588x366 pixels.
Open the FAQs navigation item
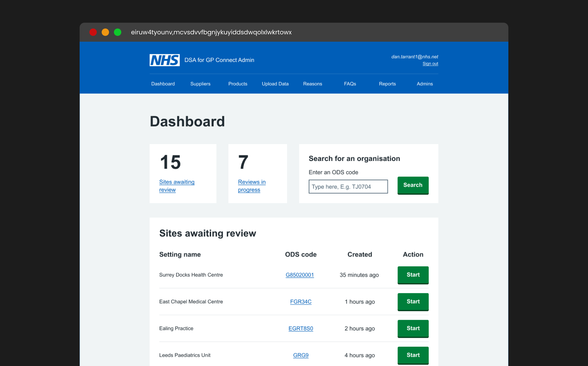pyautogui.click(x=350, y=84)
